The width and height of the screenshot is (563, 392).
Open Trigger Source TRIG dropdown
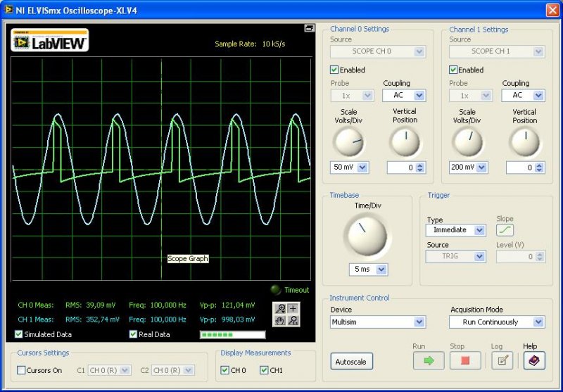click(x=455, y=256)
